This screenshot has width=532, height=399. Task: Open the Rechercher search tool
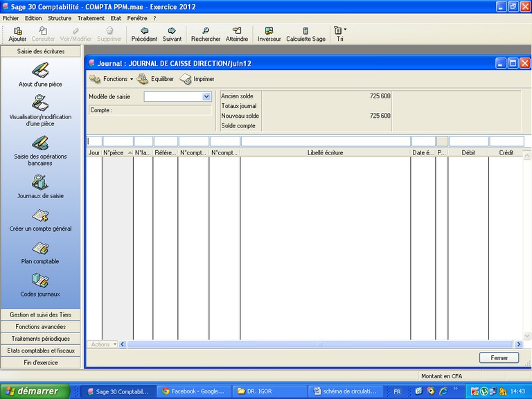(206, 34)
